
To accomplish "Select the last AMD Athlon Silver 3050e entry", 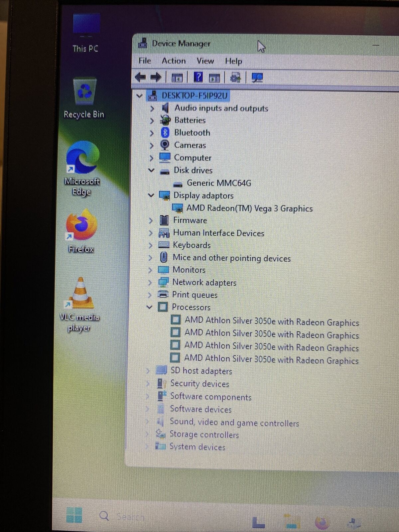I will point(271,359).
